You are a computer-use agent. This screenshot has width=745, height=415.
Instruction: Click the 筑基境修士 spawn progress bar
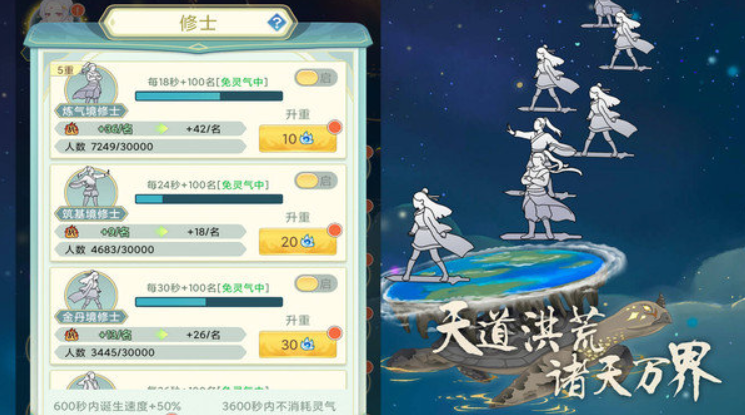pyautogui.click(x=209, y=199)
